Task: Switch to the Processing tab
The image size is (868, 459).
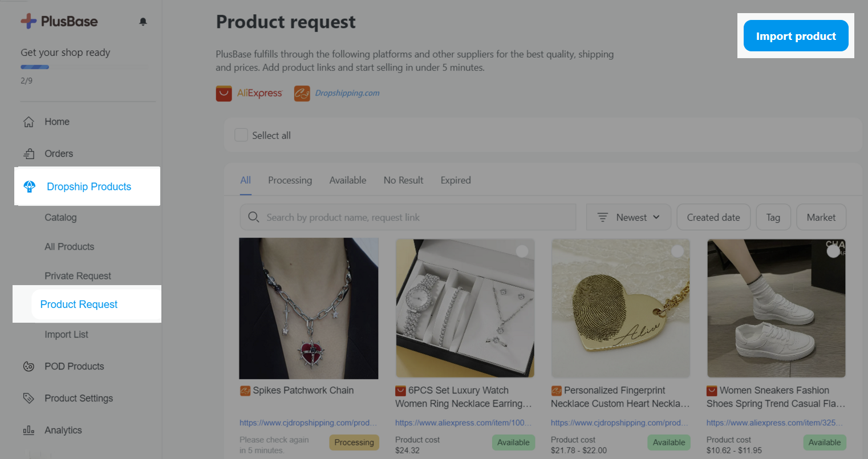Action: [x=290, y=180]
